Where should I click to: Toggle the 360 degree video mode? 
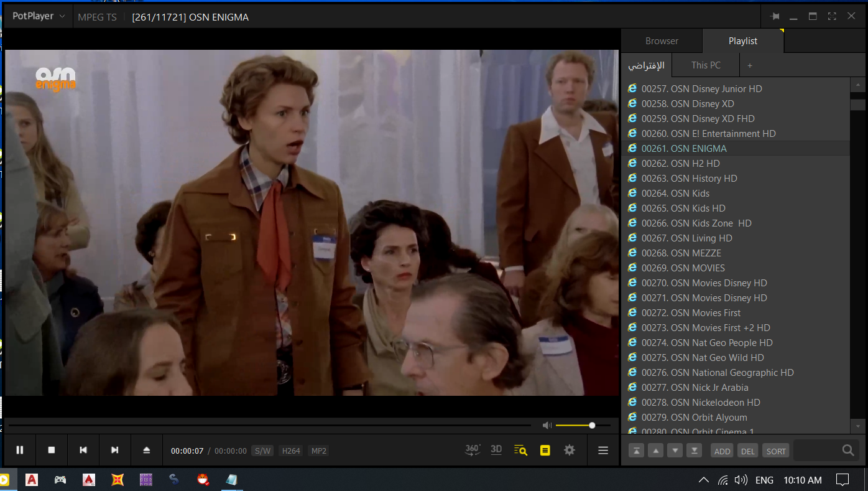pos(473,450)
